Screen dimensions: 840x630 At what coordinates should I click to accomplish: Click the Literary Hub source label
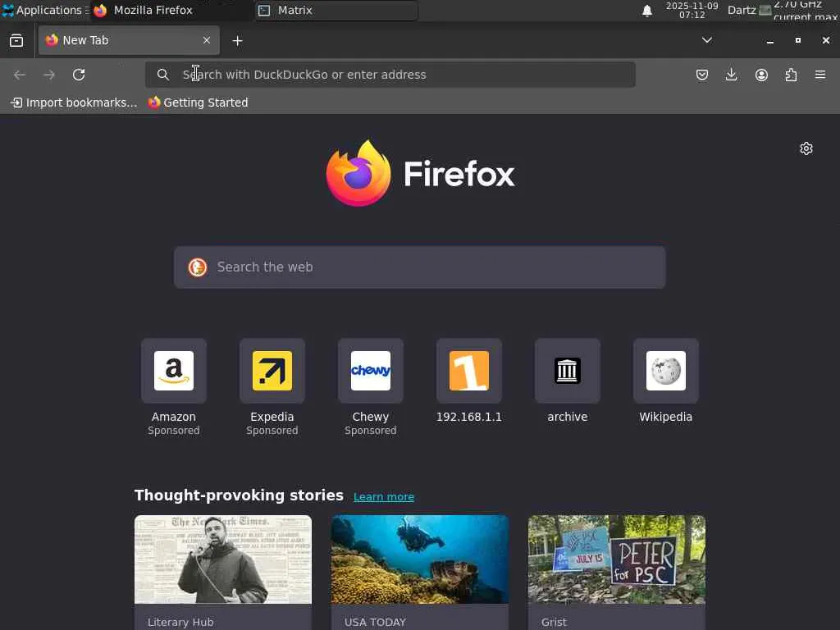tap(180, 622)
